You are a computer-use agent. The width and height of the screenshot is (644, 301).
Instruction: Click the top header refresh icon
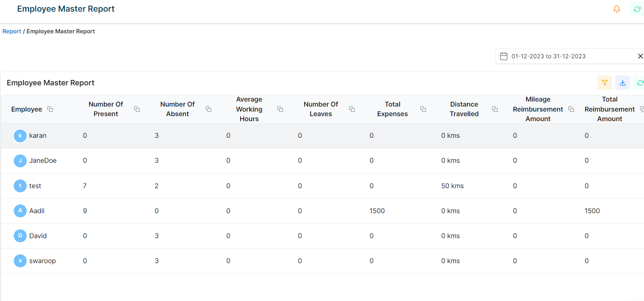tap(637, 9)
